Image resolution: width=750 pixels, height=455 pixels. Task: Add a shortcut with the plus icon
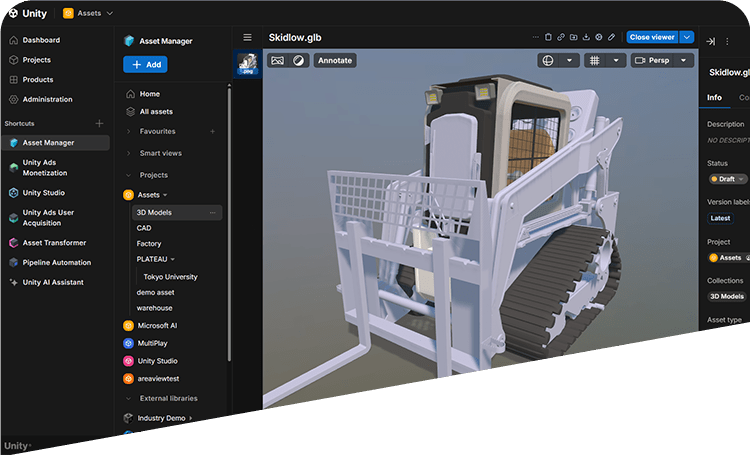pyautogui.click(x=99, y=123)
